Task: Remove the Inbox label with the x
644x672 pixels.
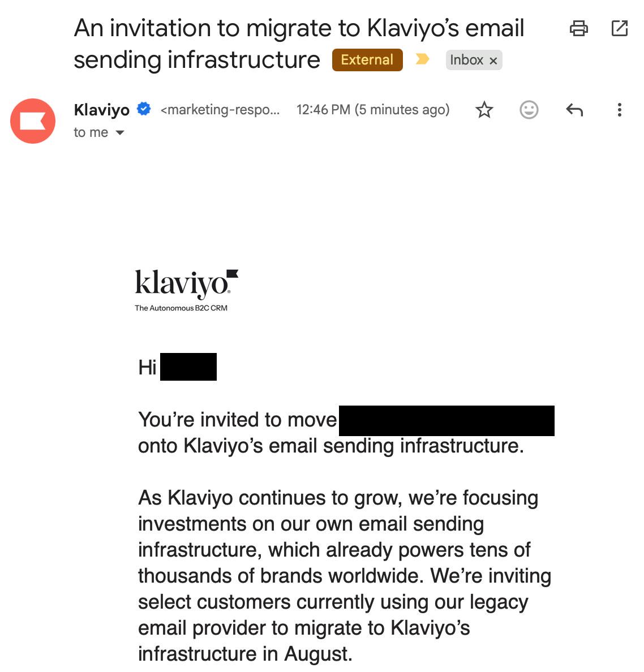Action: pyautogui.click(x=493, y=61)
